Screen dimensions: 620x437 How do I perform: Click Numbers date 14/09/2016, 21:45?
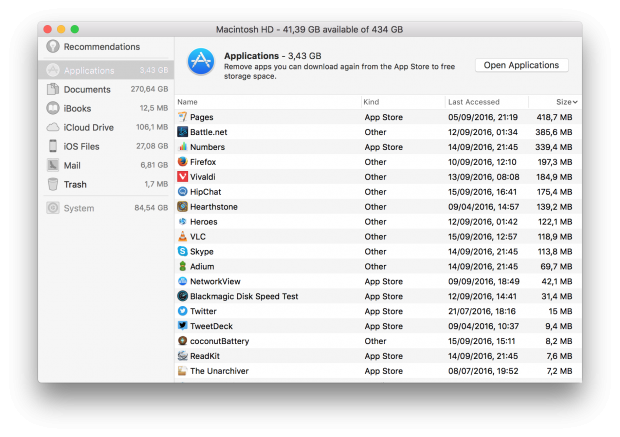tap(483, 147)
